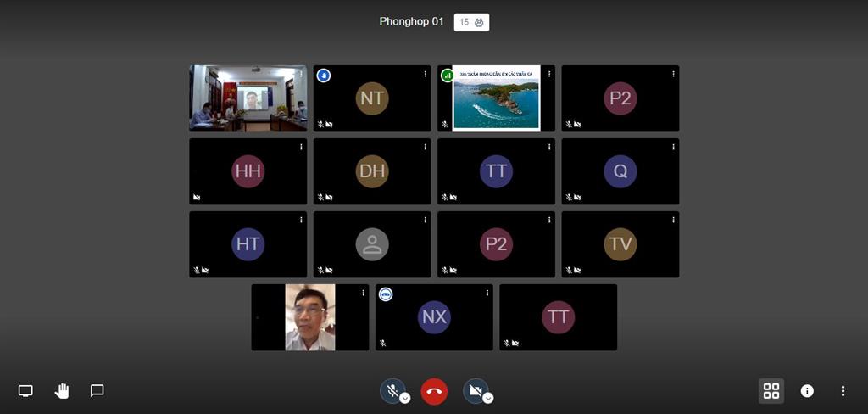Unmute the microphone
The image size is (868, 414).
point(391,390)
